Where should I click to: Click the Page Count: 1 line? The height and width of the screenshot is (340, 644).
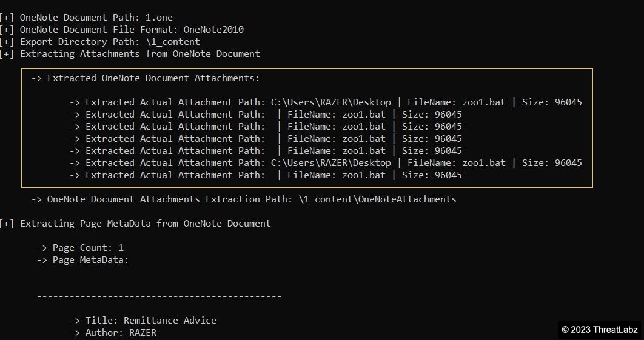[80, 248]
